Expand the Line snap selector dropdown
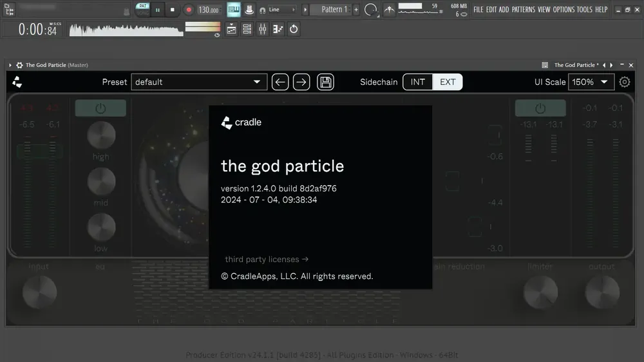This screenshot has width=644, height=362. [278, 10]
